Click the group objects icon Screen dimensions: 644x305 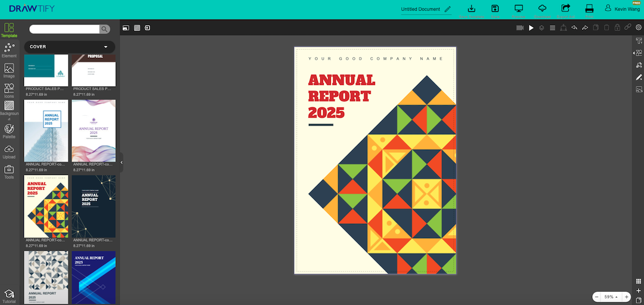[x=563, y=27]
